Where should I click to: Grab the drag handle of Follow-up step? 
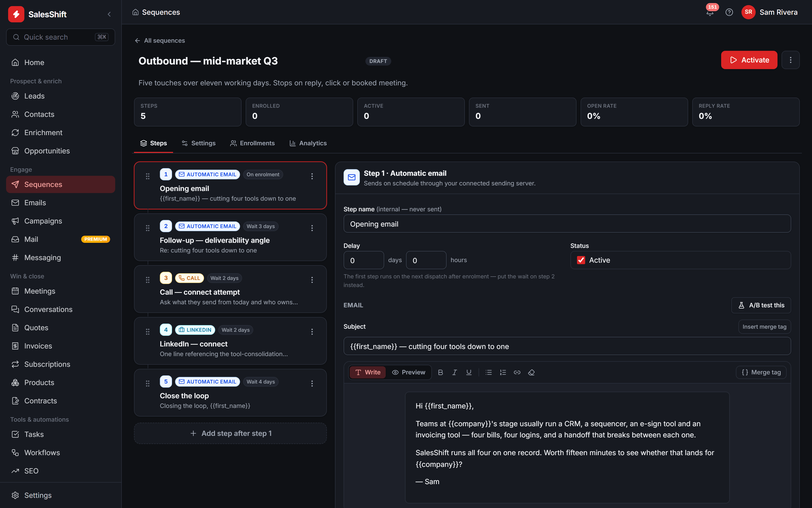[x=148, y=228]
